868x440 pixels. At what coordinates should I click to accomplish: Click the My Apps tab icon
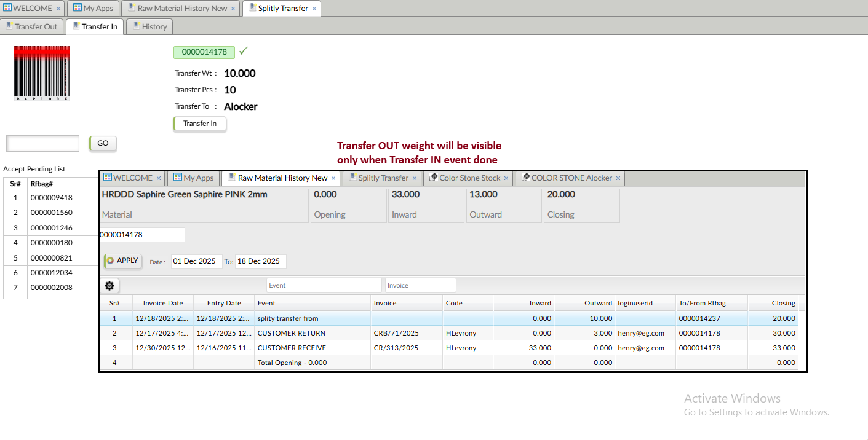click(77, 8)
